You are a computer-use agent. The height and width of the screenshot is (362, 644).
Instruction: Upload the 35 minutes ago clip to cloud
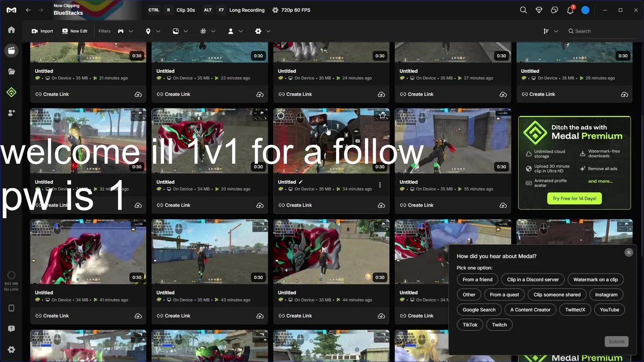(x=503, y=205)
